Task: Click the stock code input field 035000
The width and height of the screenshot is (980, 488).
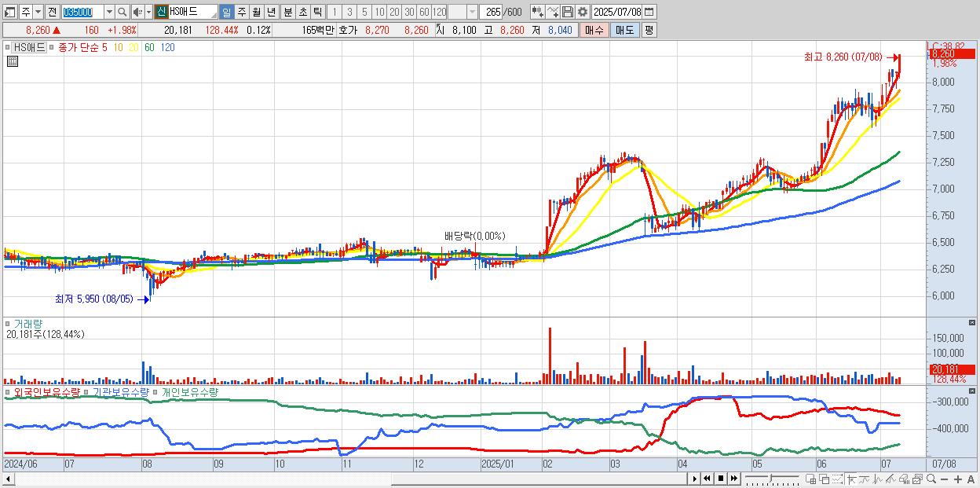Action: coord(83,12)
